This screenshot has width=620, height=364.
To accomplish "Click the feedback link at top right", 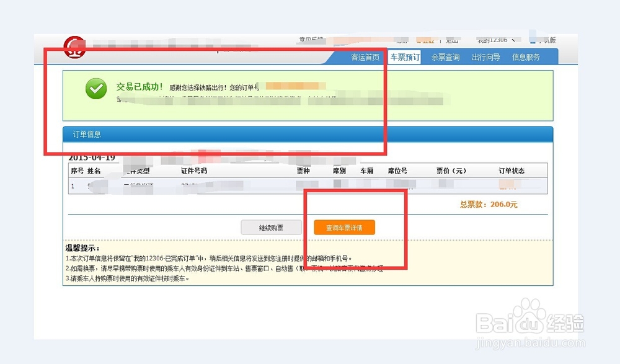I will [x=310, y=38].
